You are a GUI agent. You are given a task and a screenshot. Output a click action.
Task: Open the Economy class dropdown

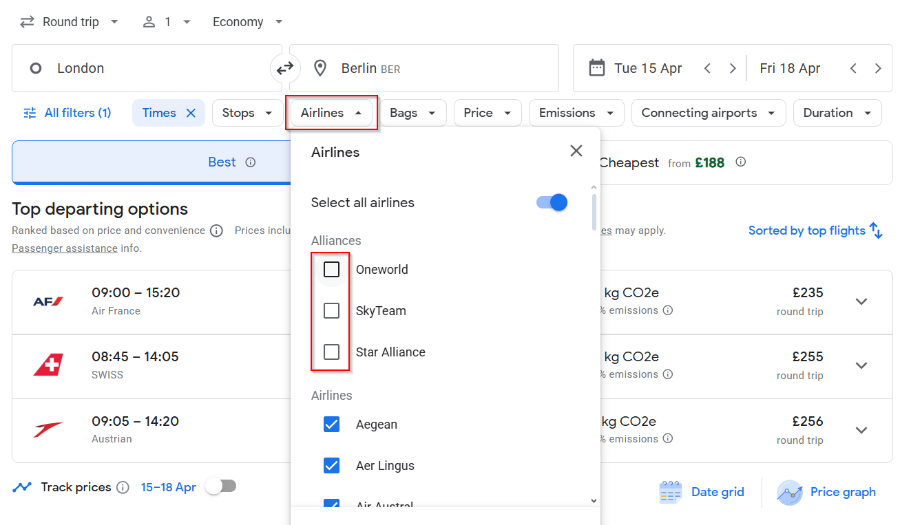point(247,22)
